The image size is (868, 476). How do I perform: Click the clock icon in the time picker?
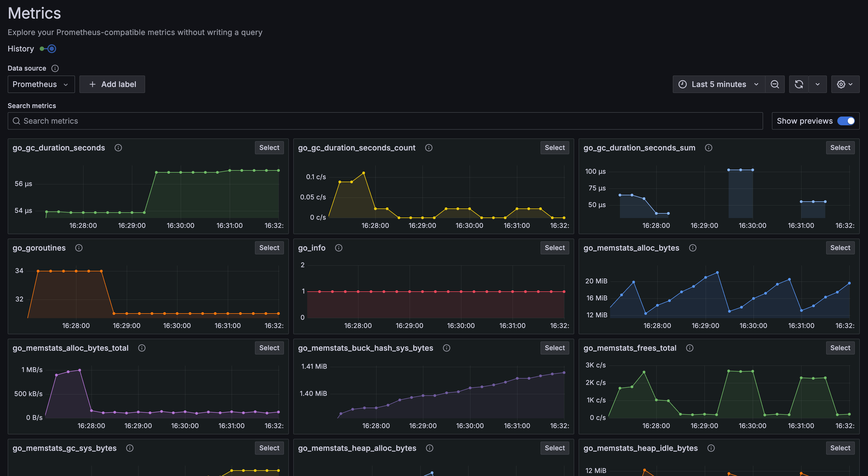click(683, 84)
